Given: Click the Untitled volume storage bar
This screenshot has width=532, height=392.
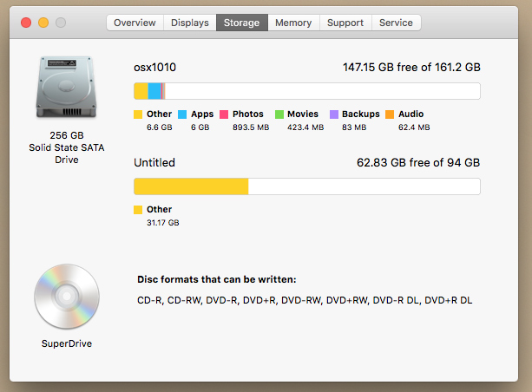Looking at the screenshot, I should (306, 186).
